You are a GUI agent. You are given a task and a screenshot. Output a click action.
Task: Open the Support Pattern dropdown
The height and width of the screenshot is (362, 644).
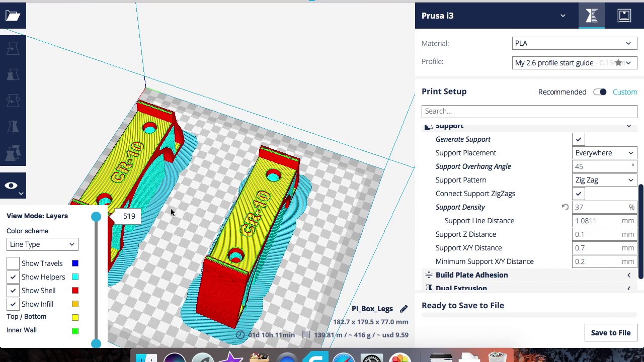click(604, 180)
